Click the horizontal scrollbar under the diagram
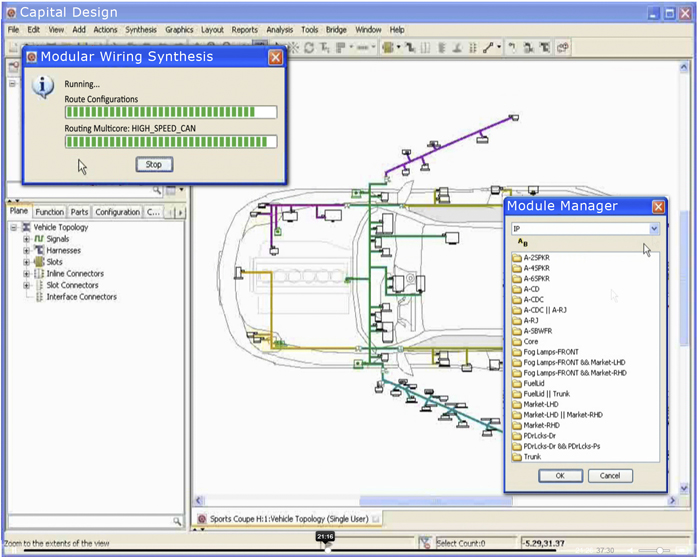This screenshot has width=700, height=557. 435,501
